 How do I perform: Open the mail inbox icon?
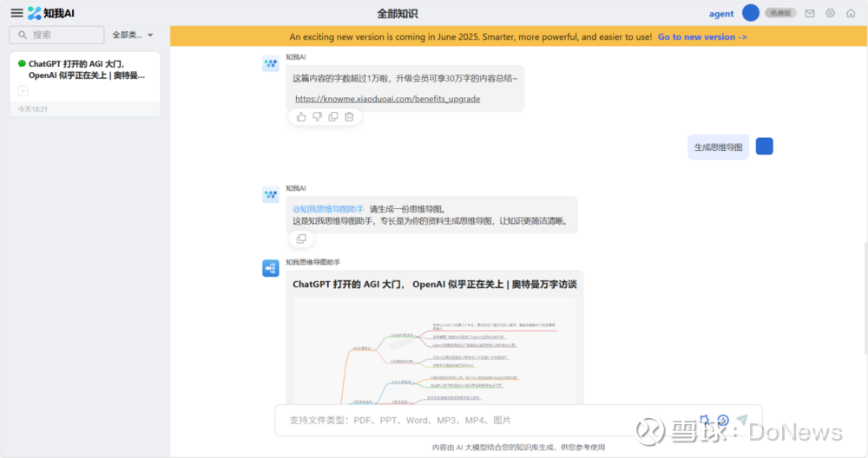810,13
